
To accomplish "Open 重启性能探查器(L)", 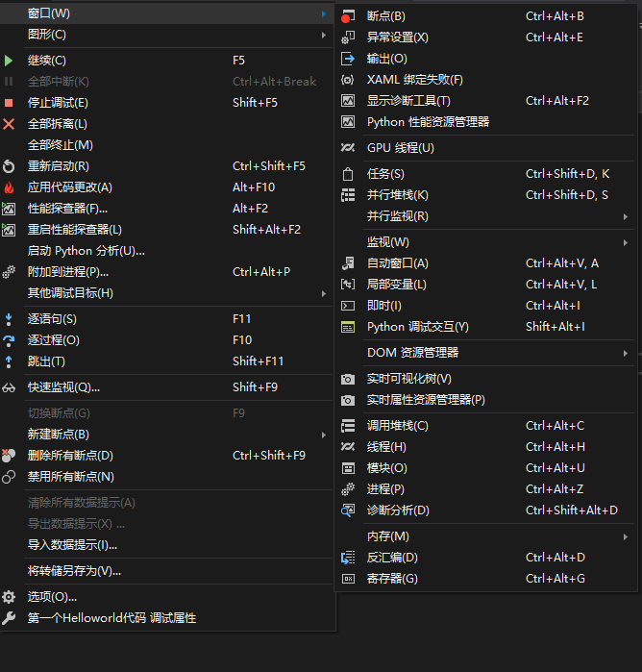I will [x=166, y=230].
